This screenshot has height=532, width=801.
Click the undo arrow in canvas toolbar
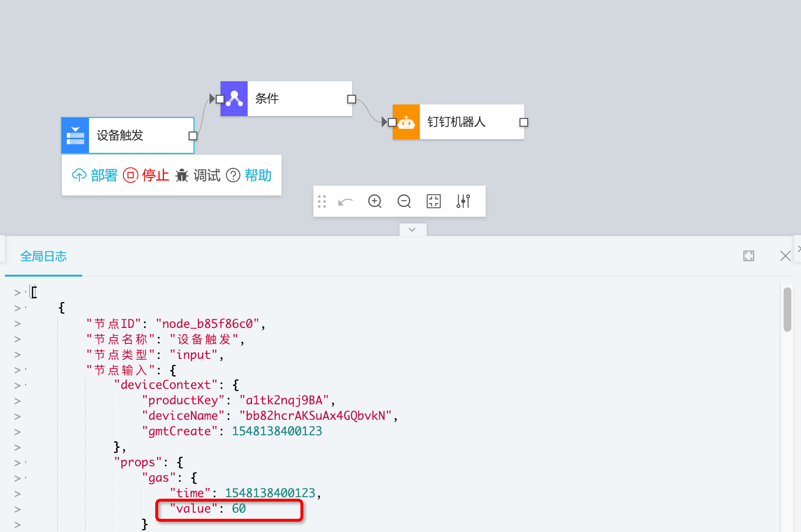pyautogui.click(x=345, y=201)
